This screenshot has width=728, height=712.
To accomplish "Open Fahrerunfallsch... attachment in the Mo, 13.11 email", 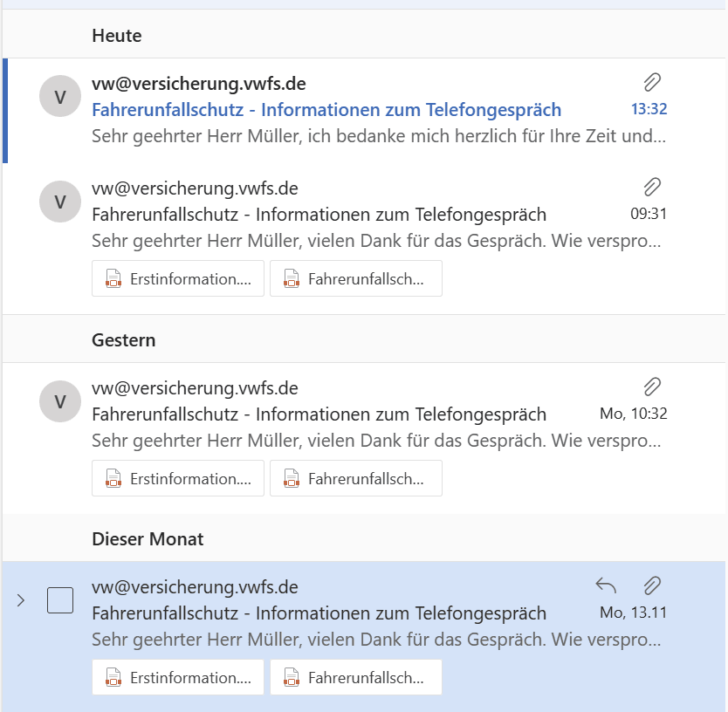I will [356, 677].
